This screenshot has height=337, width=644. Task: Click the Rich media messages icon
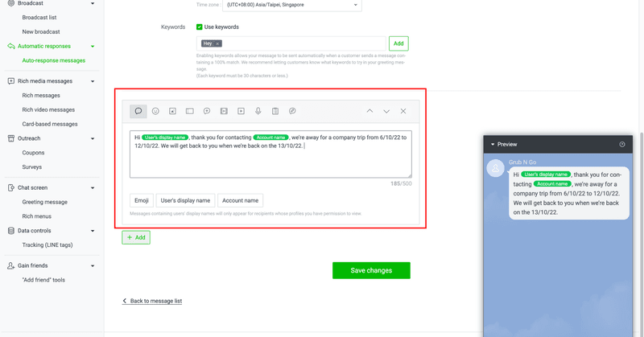point(11,81)
